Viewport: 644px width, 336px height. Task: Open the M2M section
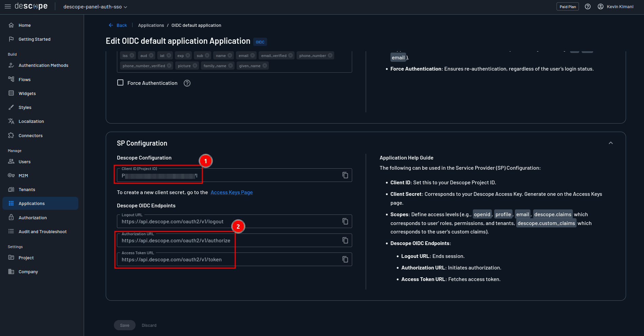tap(23, 175)
